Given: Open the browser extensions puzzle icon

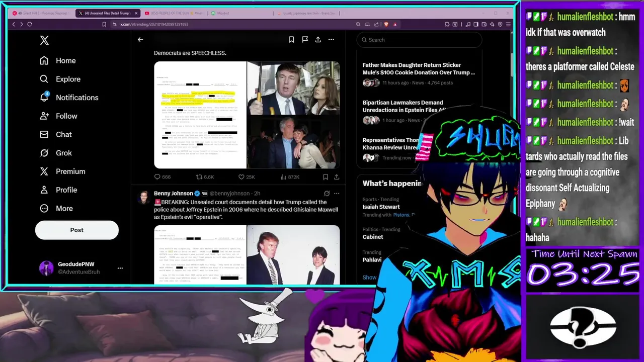Looking at the screenshot, I should (447, 24).
